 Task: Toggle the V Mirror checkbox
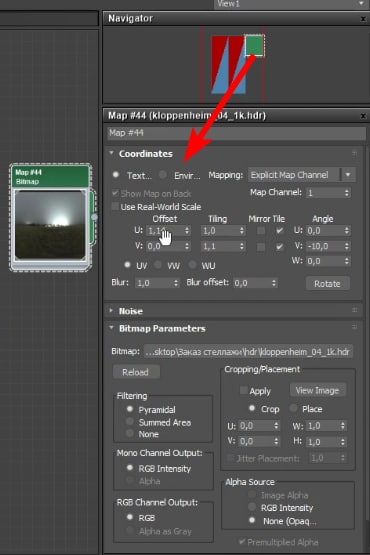(261, 246)
